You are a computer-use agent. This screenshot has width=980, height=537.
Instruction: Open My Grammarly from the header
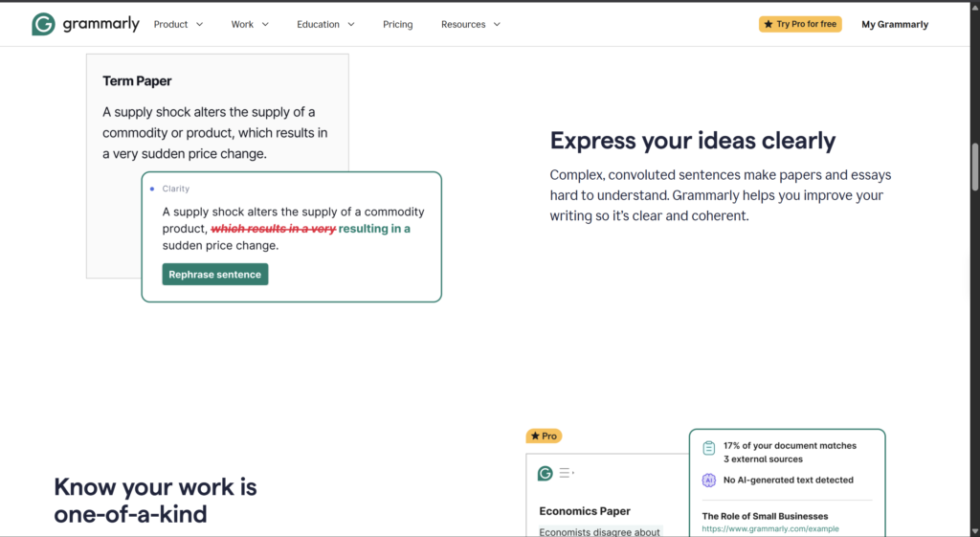pyautogui.click(x=895, y=24)
